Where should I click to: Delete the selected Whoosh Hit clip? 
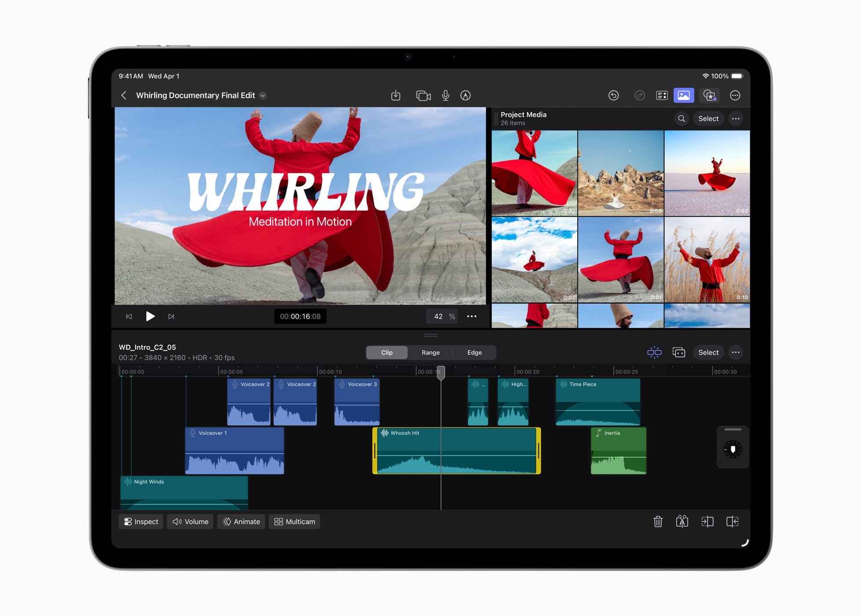(658, 522)
